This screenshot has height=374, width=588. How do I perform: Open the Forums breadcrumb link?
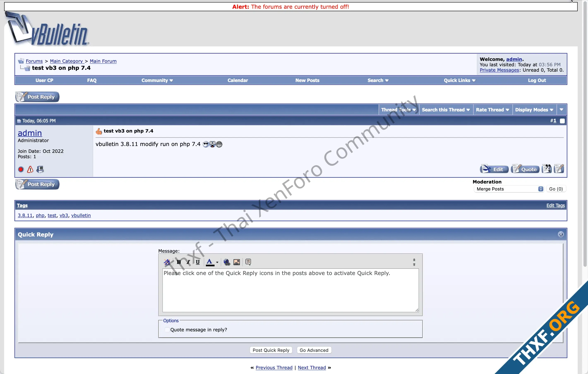pyautogui.click(x=34, y=61)
